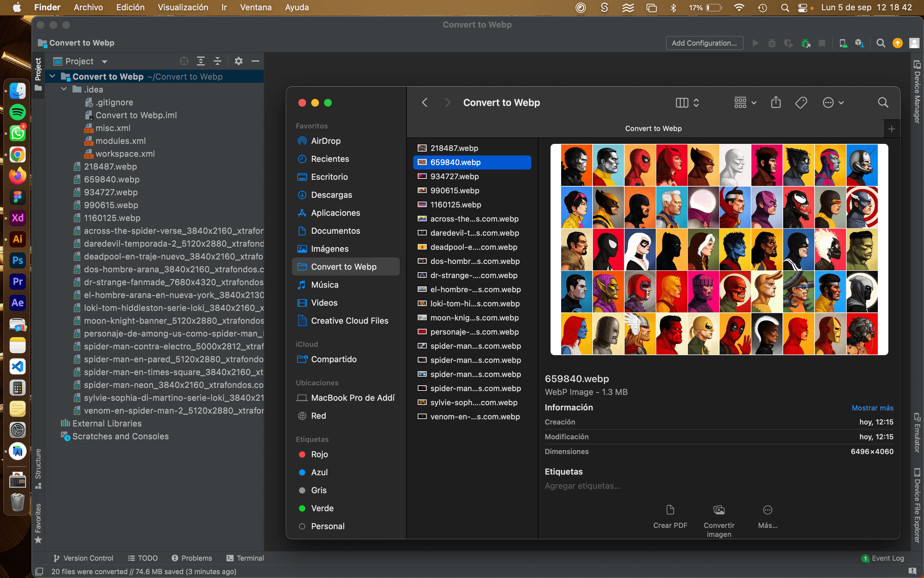Open Add Configuration... dropdown
This screenshot has height=578, width=924.
(x=705, y=43)
